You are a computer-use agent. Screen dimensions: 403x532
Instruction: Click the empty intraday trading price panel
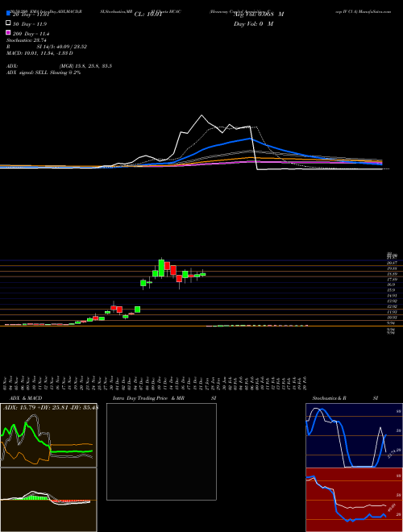click(x=161, y=451)
